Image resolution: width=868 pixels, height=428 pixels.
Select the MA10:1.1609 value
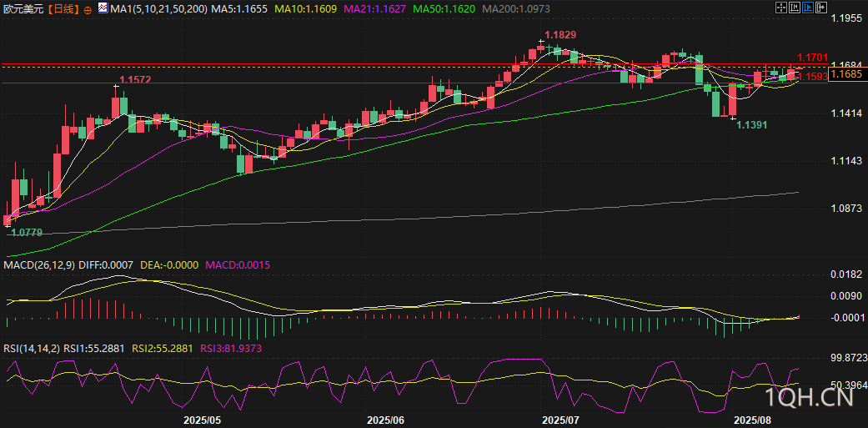307,9
